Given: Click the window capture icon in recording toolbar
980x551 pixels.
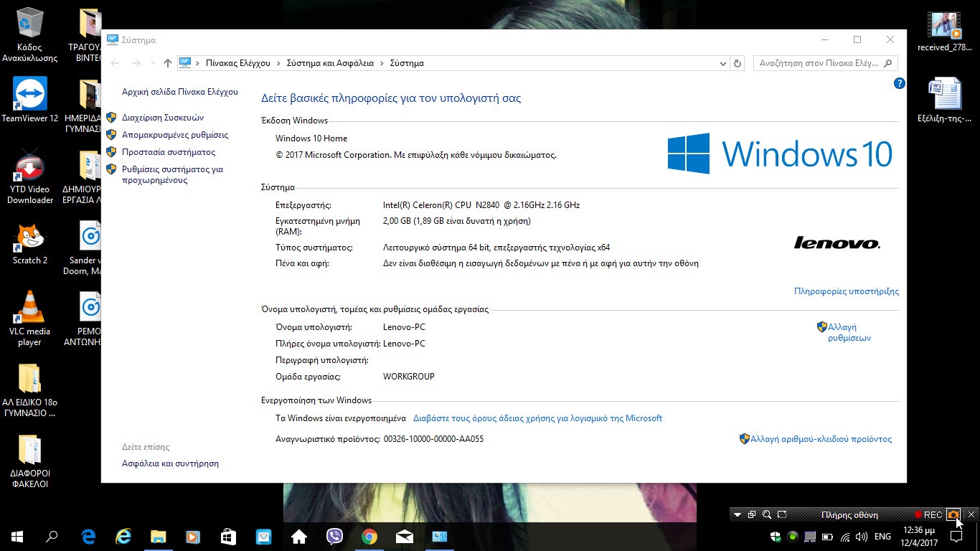Looking at the screenshot, I should click(x=751, y=514).
